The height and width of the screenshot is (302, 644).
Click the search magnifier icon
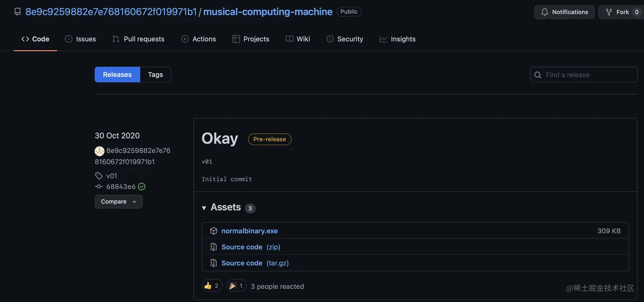[538, 75]
